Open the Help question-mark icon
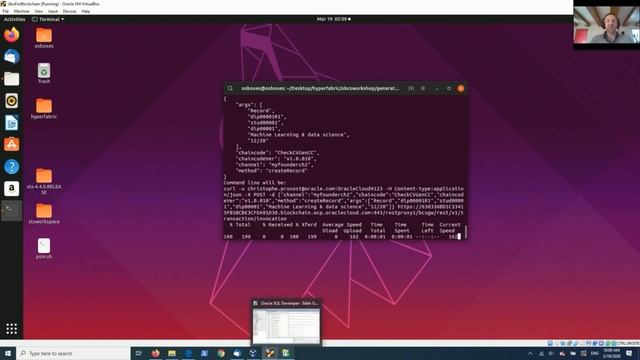Viewport: 640px width, 360px height. click(11, 167)
